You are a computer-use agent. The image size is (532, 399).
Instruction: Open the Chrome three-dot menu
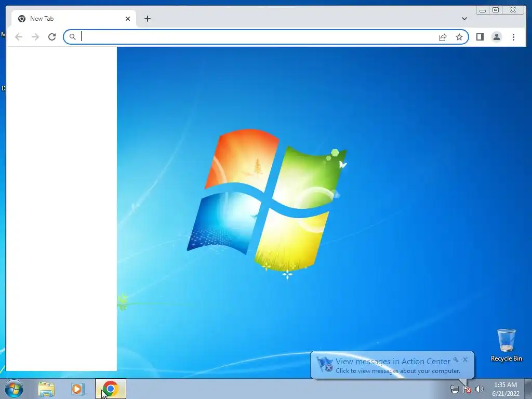(513, 37)
